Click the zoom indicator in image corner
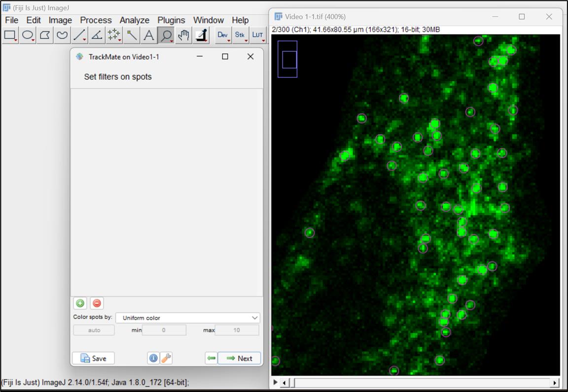The height and width of the screenshot is (392, 568). pos(287,59)
